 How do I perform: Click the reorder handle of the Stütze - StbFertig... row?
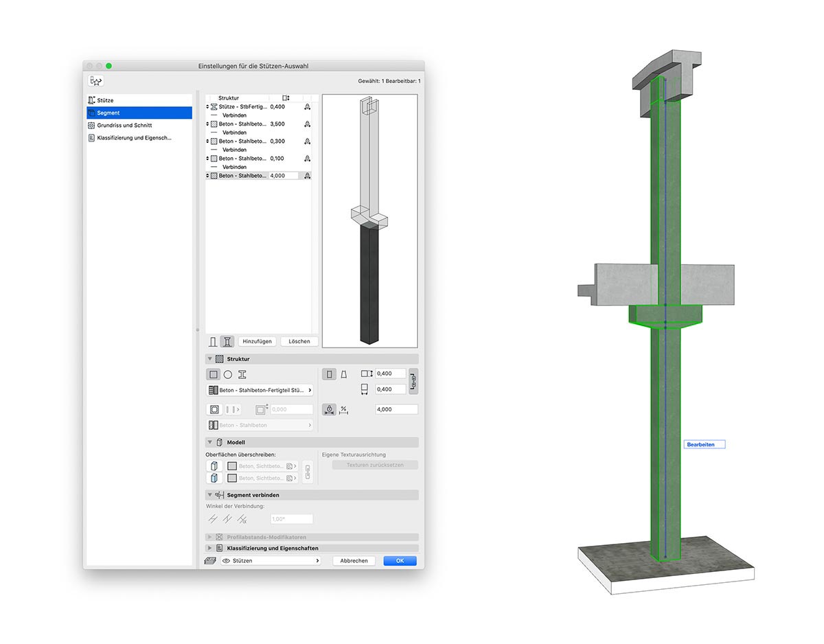(207, 107)
